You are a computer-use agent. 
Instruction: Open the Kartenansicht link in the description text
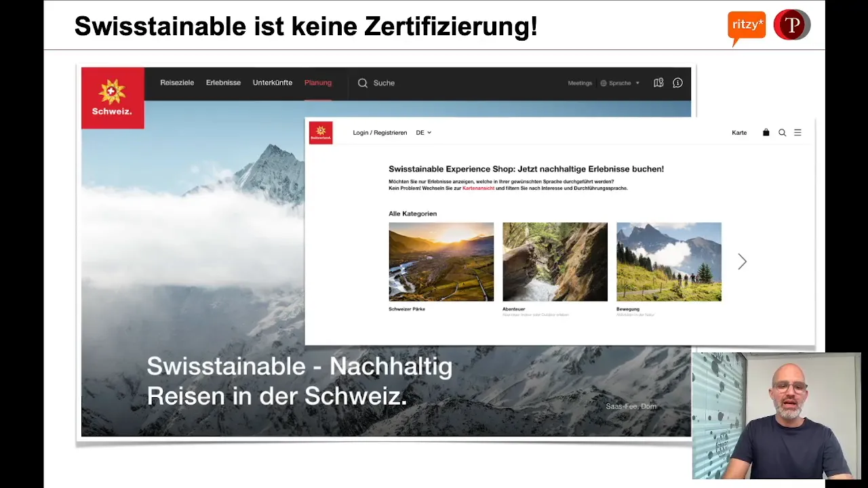coord(477,188)
